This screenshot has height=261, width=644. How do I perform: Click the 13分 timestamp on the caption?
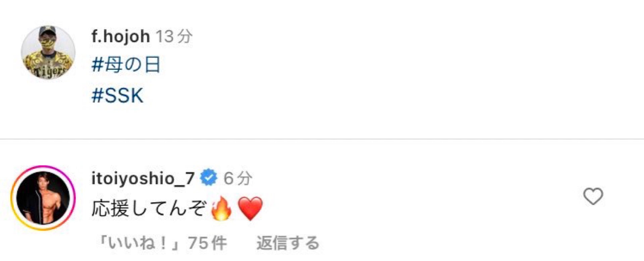[x=174, y=36]
